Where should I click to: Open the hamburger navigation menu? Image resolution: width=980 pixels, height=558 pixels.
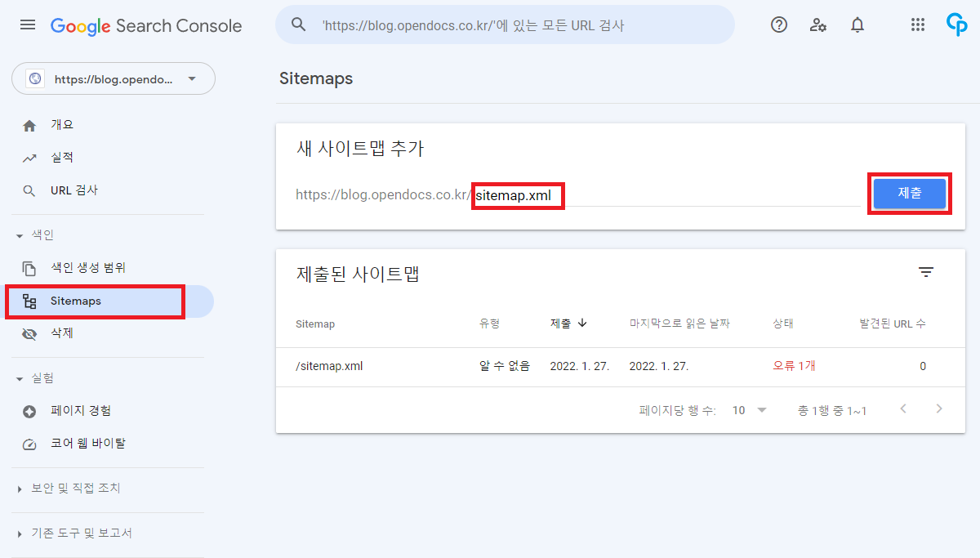[x=27, y=25]
